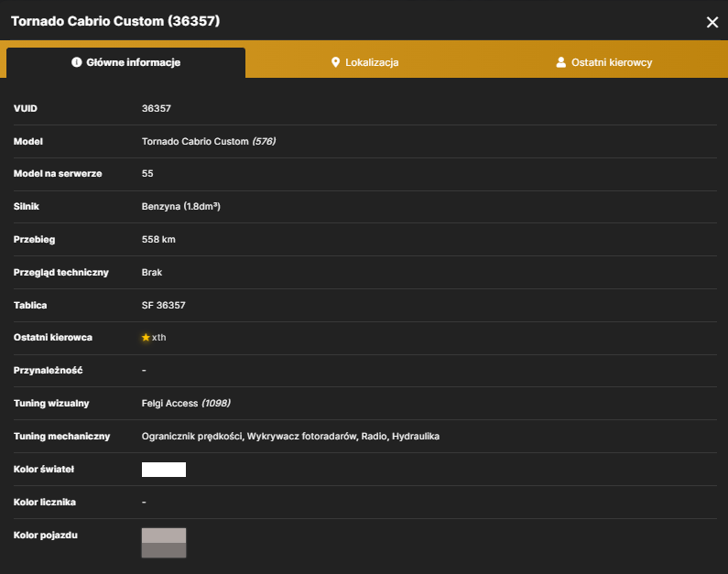Click the Przebieg label
728x574 pixels.
(35, 240)
